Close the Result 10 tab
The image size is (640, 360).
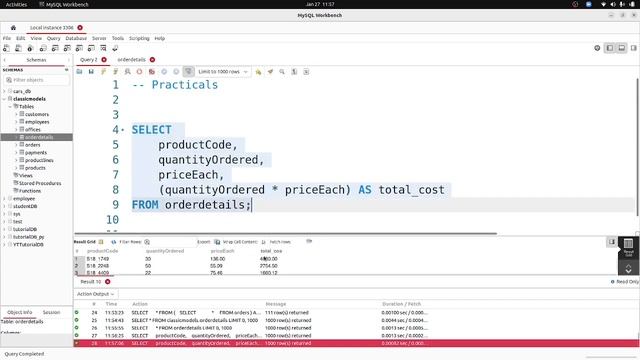[x=107, y=282]
